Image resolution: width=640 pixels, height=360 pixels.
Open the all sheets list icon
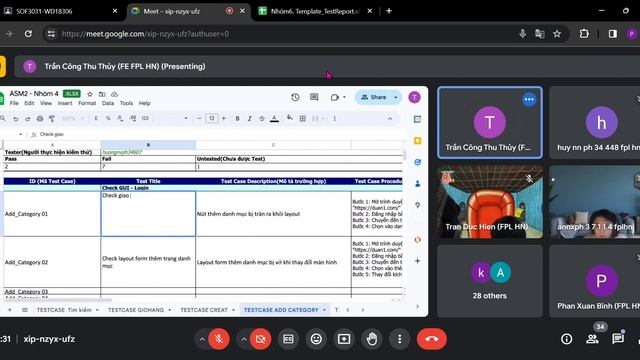pyautogui.click(x=25, y=310)
